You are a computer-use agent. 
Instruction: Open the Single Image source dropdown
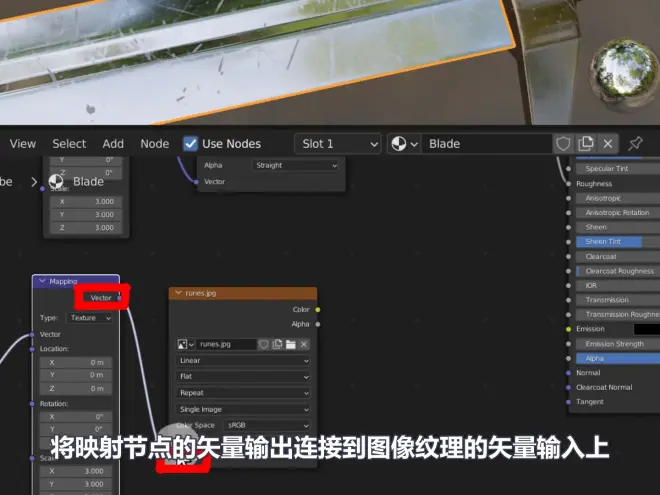coord(243,410)
